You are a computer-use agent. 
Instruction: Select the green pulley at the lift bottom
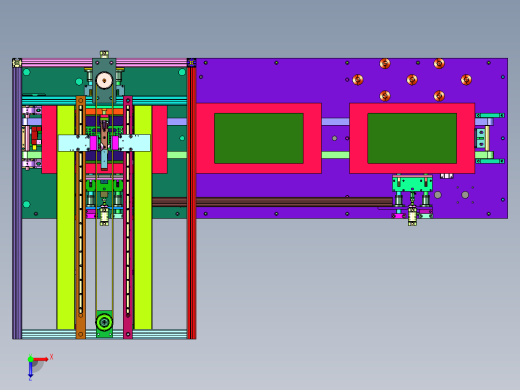104,322
